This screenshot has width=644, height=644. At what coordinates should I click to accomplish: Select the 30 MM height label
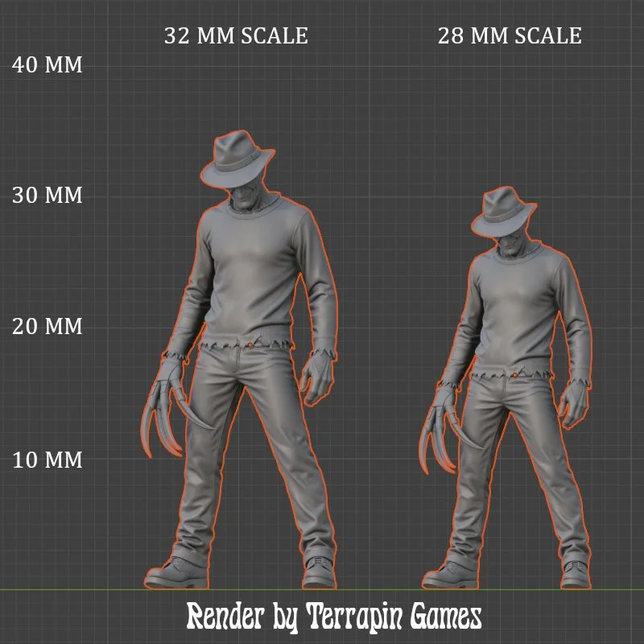47,195
